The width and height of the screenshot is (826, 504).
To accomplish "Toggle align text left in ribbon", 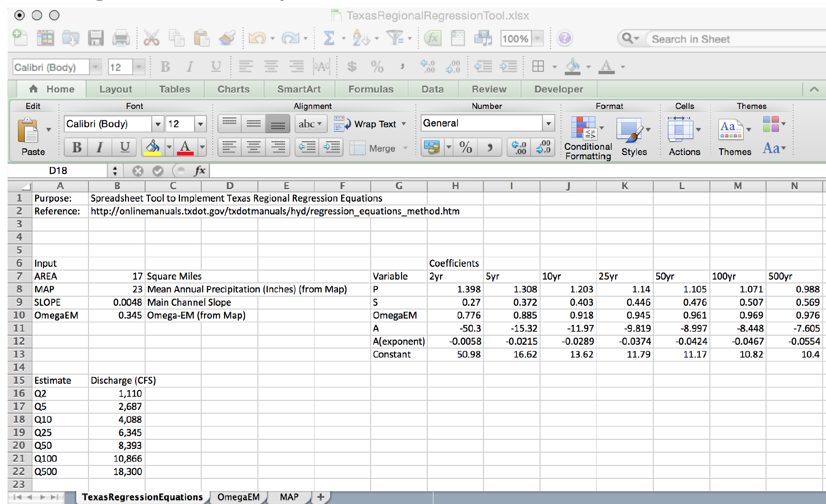I will coord(229,147).
